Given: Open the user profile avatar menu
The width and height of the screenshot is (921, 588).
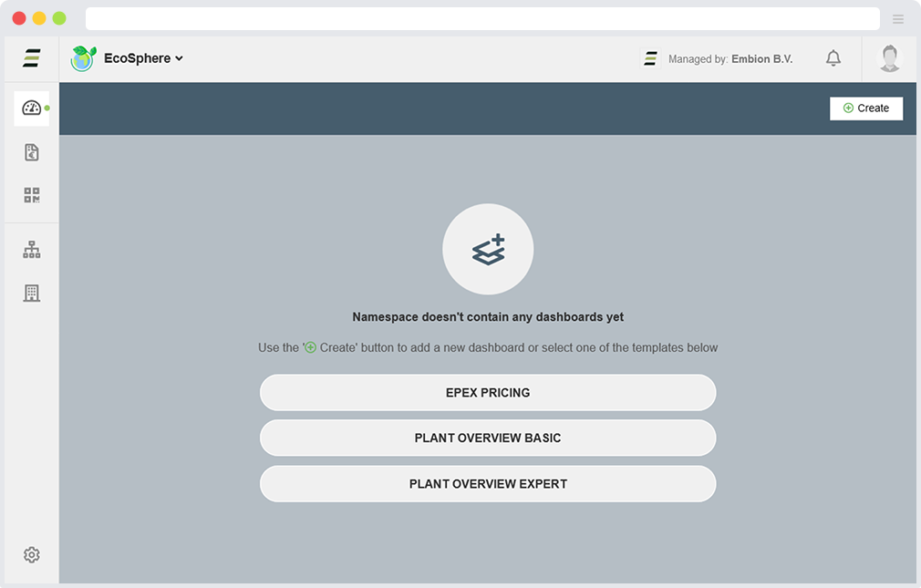Looking at the screenshot, I should click(889, 58).
